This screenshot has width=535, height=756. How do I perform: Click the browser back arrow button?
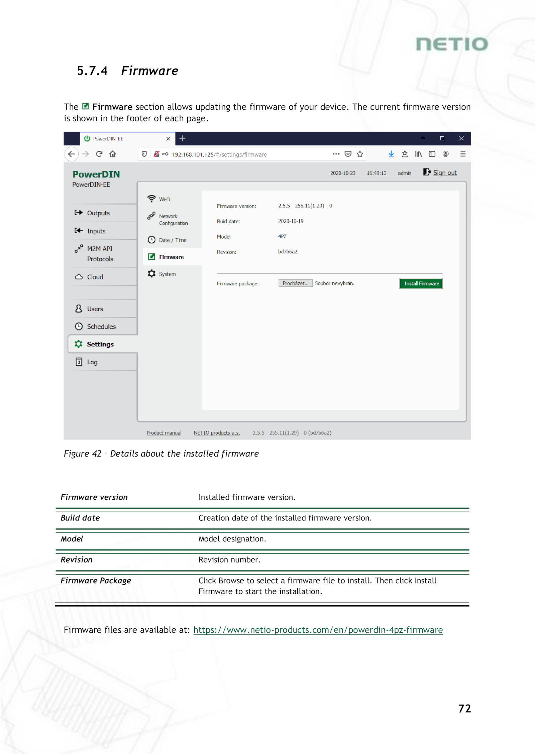(x=71, y=154)
